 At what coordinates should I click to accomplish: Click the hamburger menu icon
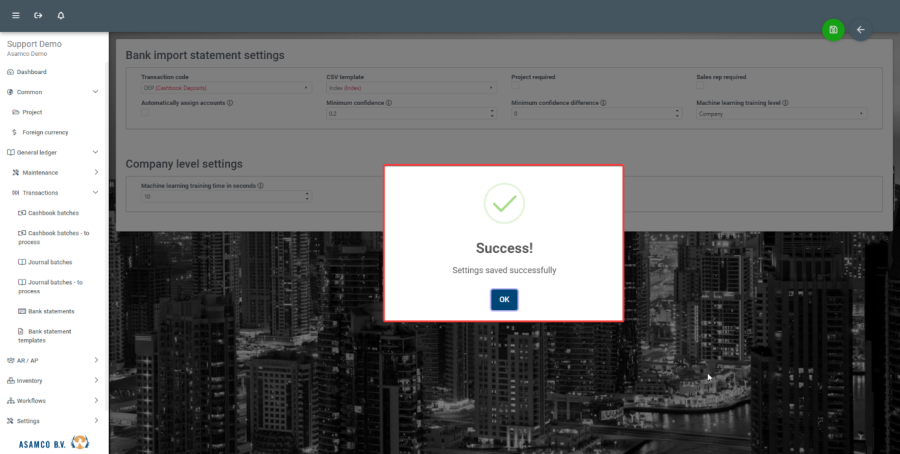tap(15, 15)
